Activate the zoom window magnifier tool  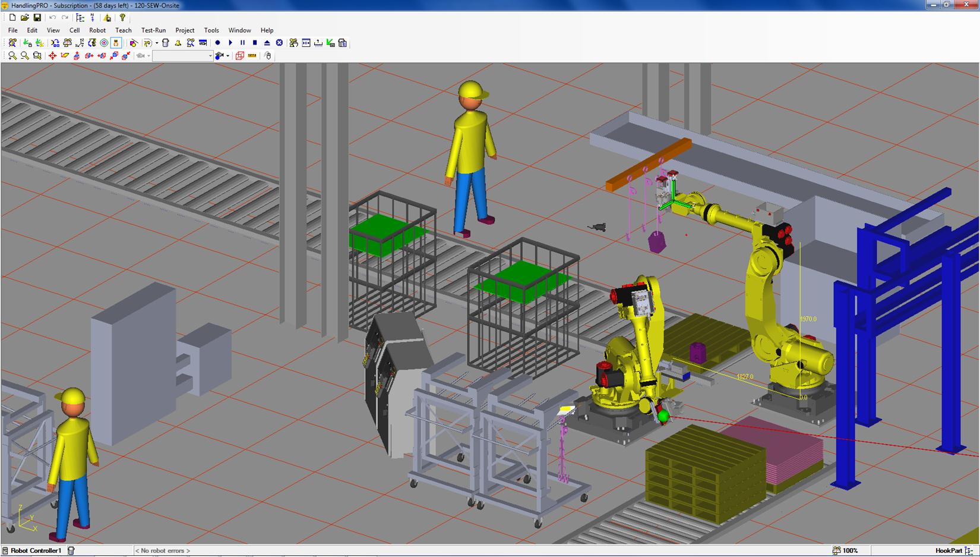(x=37, y=56)
